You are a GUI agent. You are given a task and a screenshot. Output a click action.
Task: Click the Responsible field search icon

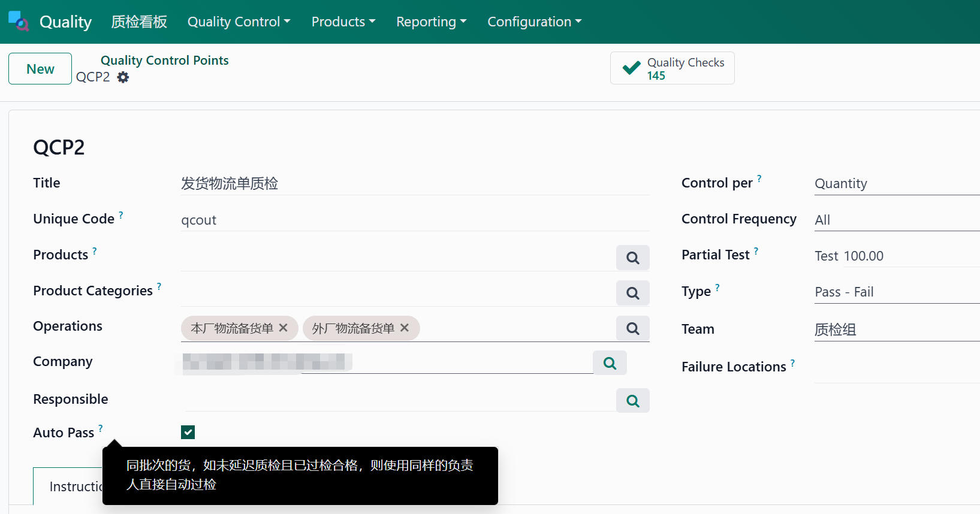point(632,401)
